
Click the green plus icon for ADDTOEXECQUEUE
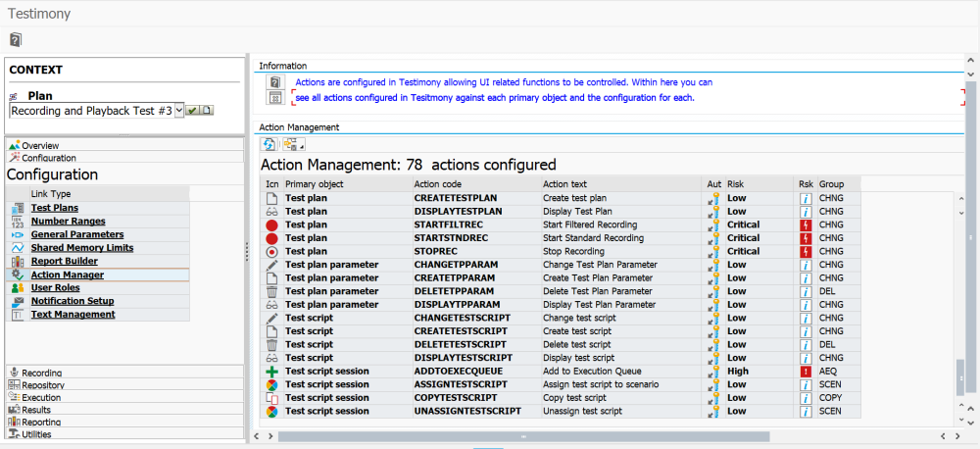[271, 371]
